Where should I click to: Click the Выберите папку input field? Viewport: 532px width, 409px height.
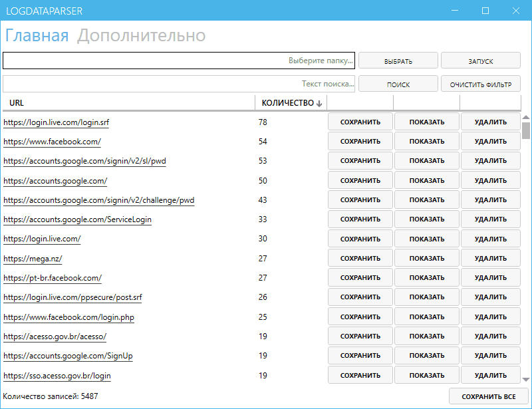[x=176, y=60]
